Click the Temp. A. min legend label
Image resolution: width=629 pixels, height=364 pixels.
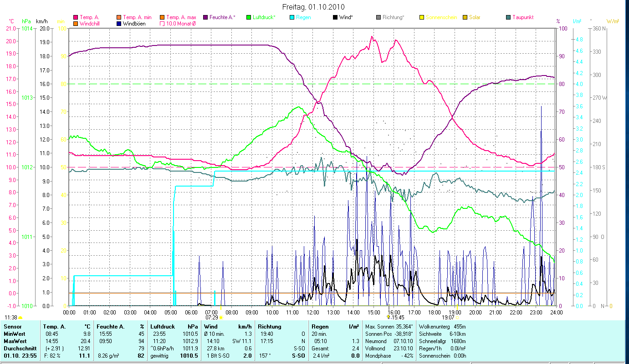click(137, 17)
